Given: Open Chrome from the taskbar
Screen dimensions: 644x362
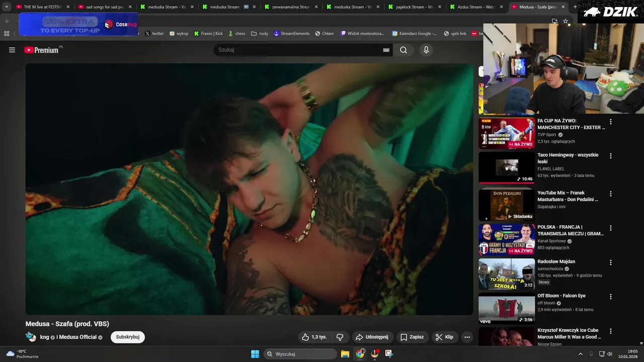Looking at the screenshot, I should [x=360, y=354].
